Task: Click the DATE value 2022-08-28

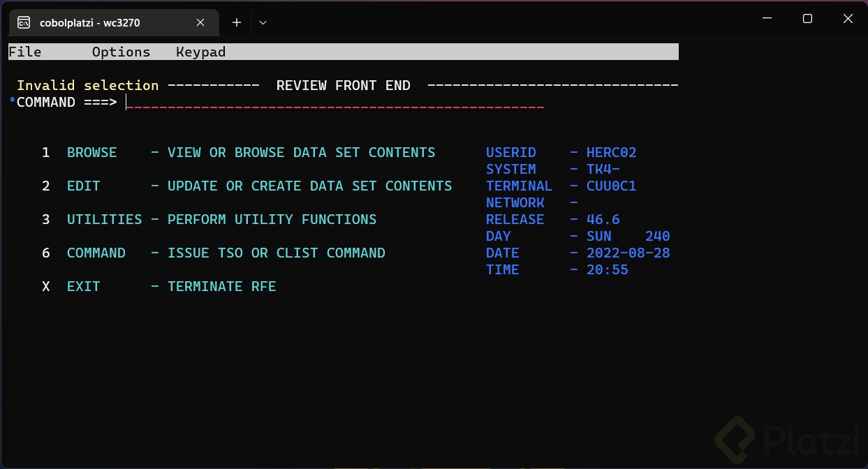Action: pos(628,253)
